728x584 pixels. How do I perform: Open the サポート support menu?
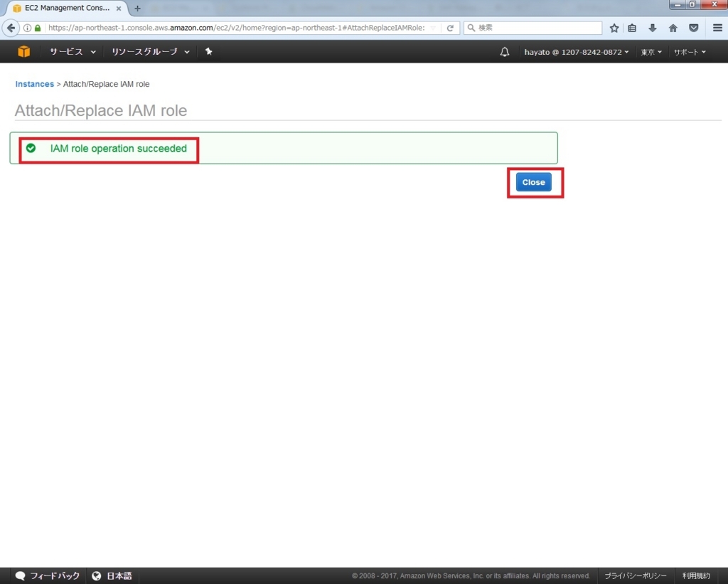(690, 52)
